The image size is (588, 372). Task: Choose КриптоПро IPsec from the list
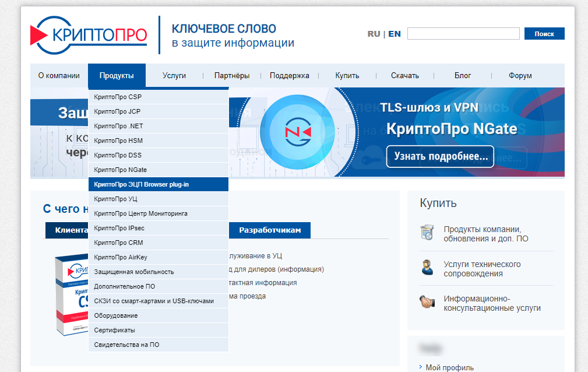pos(159,228)
